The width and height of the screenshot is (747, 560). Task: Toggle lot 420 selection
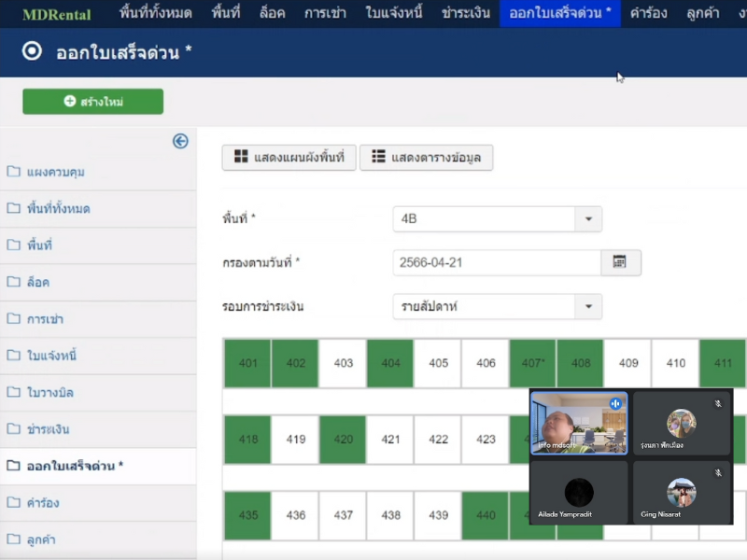click(x=343, y=440)
